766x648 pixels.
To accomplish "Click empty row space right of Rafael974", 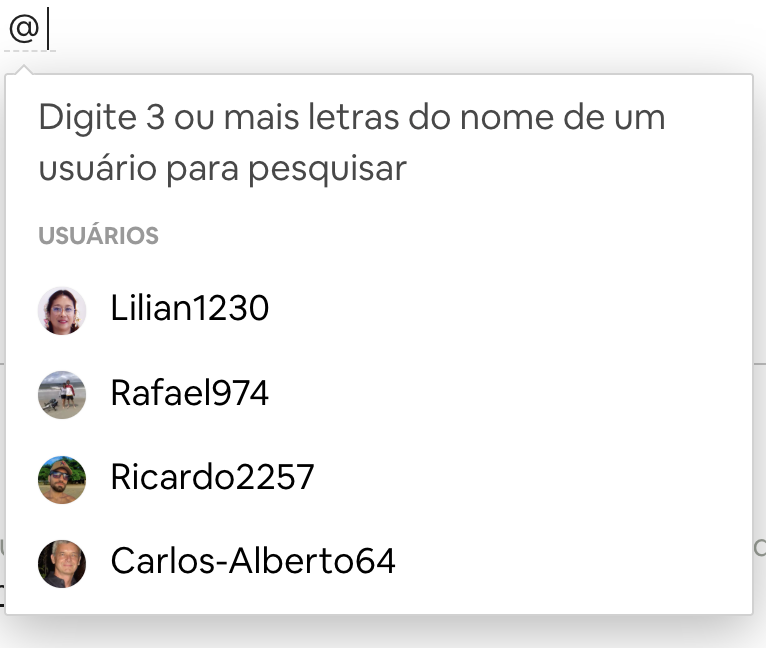I will (x=520, y=394).
